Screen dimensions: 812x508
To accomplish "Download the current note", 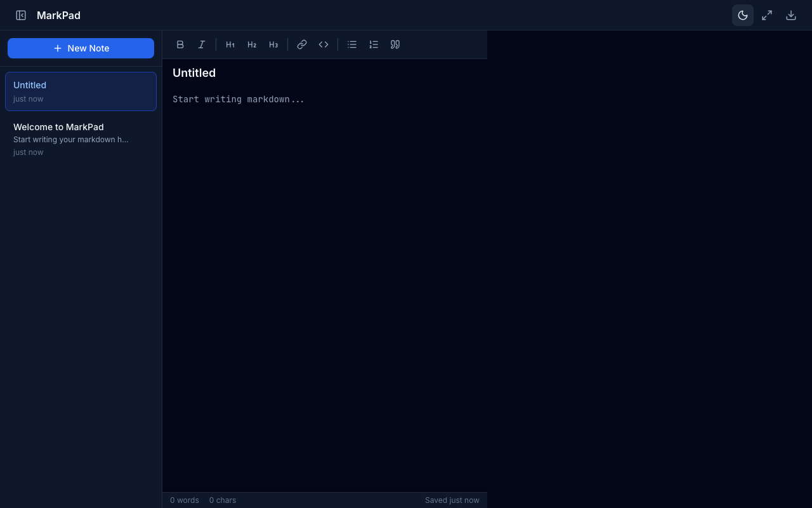I will [790, 15].
